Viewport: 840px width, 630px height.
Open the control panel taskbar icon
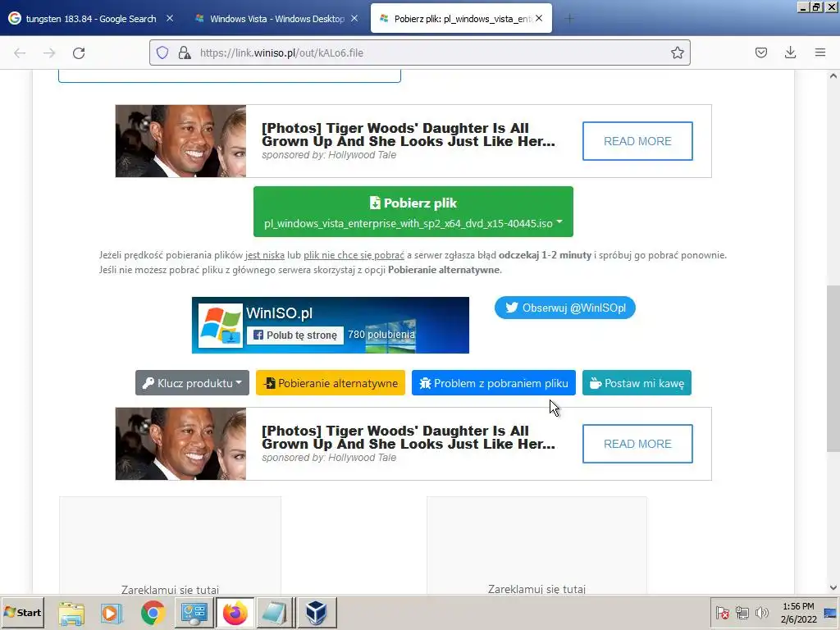(x=194, y=612)
